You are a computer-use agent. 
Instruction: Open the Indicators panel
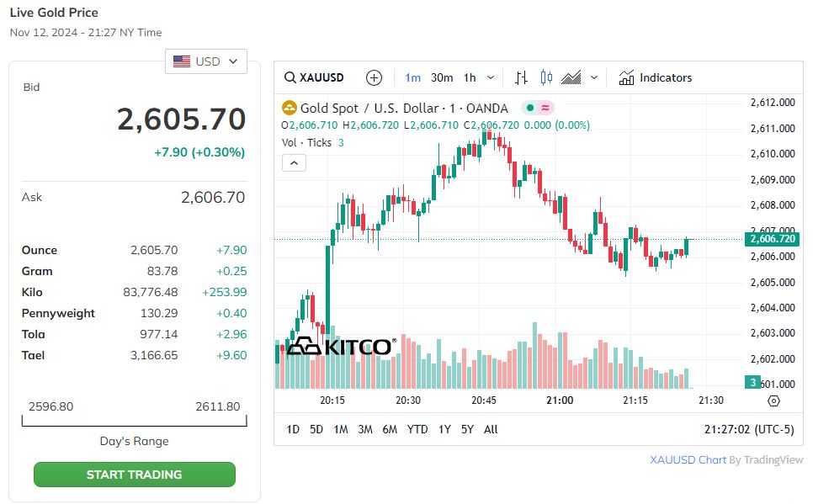[655, 77]
